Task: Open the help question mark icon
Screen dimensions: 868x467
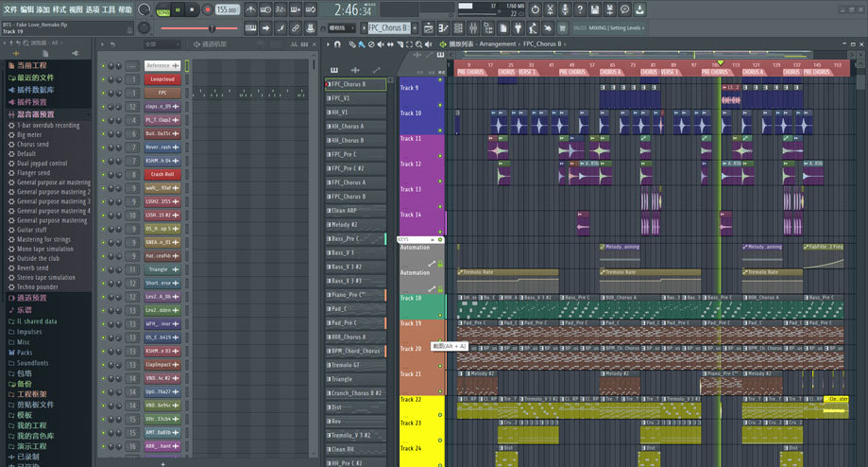Action: click(580, 9)
